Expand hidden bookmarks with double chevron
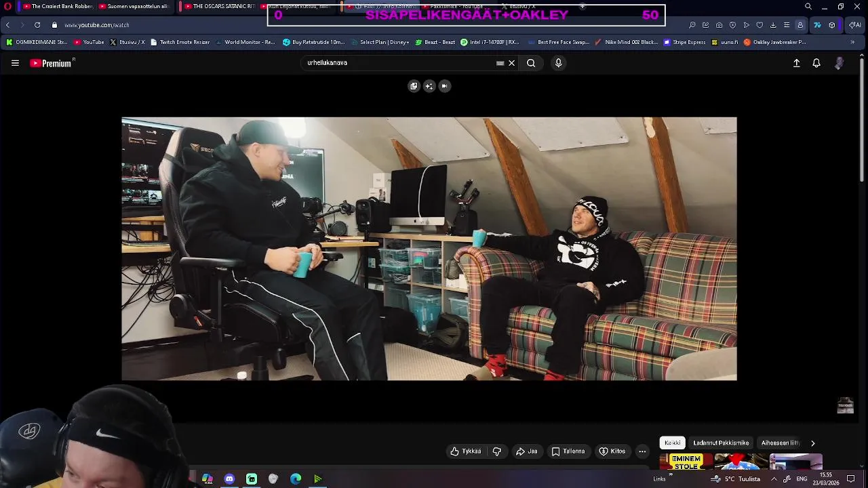The image size is (868, 488). tap(852, 42)
